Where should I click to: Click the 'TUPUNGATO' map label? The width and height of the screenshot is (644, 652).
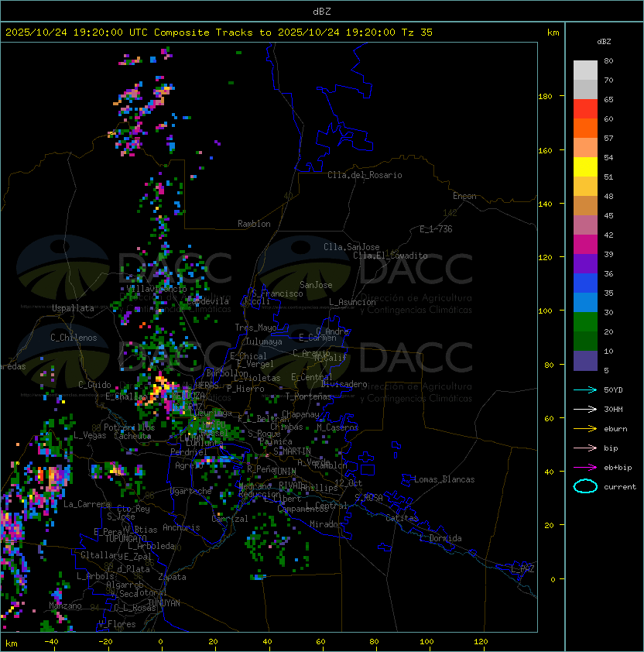[x=125, y=538]
